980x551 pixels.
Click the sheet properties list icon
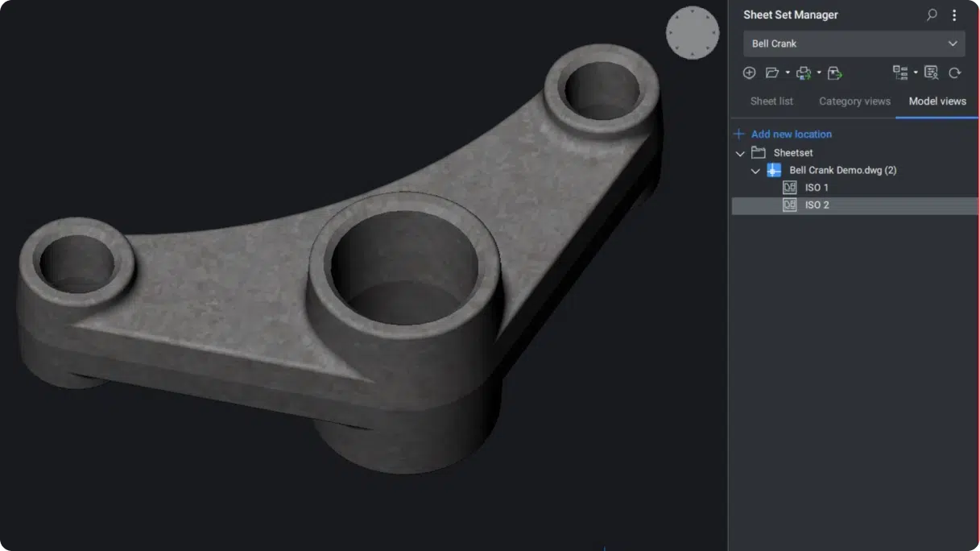[931, 72]
